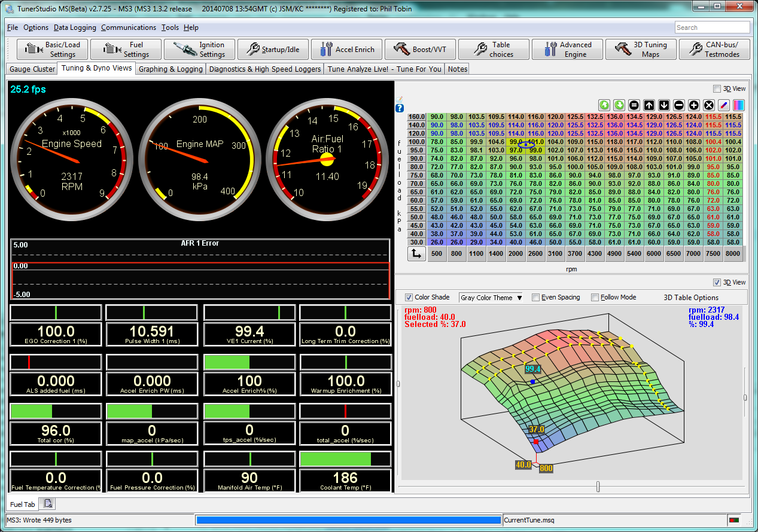Screen dimensions: 758x532
Task: Click the Total cor readout 96.0
Action: click(x=56, y=432)
